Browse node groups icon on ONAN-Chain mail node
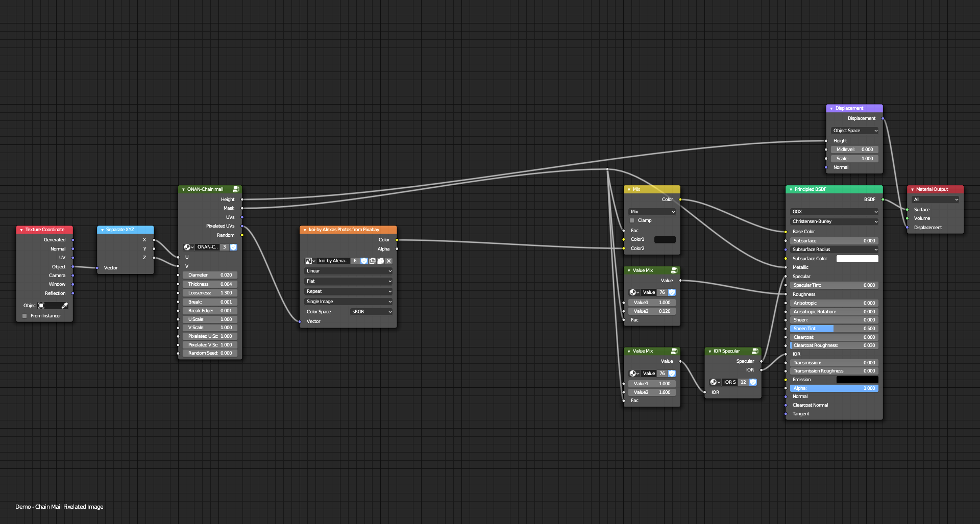The width and height of the screenshot is (980, 524). [x=188, y=247]
